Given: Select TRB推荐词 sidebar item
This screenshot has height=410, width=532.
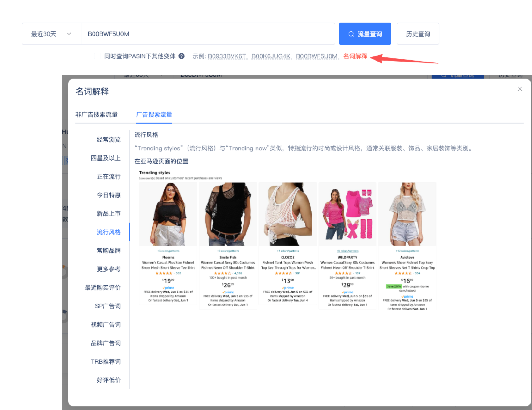Looking at the screenshot, I should (106, 362).
